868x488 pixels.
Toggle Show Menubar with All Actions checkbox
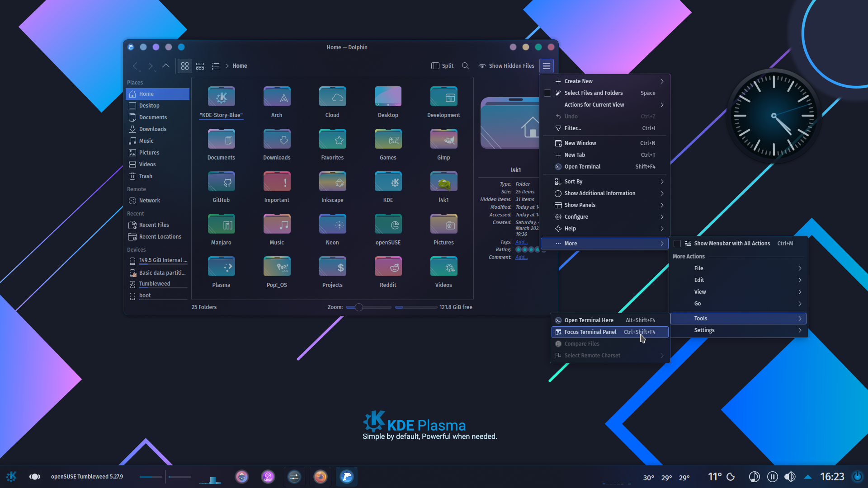point(677,244)
